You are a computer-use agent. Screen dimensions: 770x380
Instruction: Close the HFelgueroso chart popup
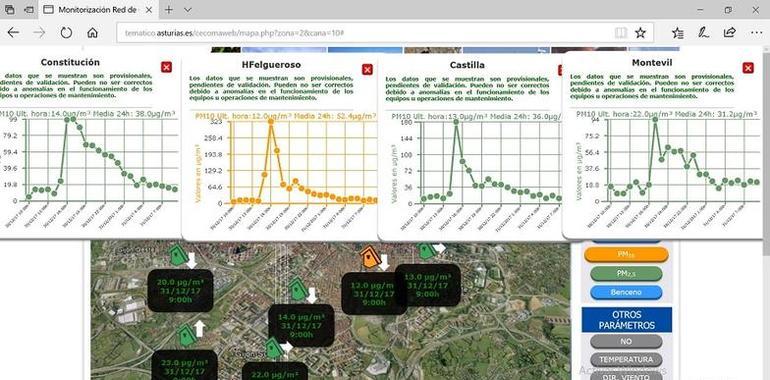pyautogui.click(x=367, y=70)
